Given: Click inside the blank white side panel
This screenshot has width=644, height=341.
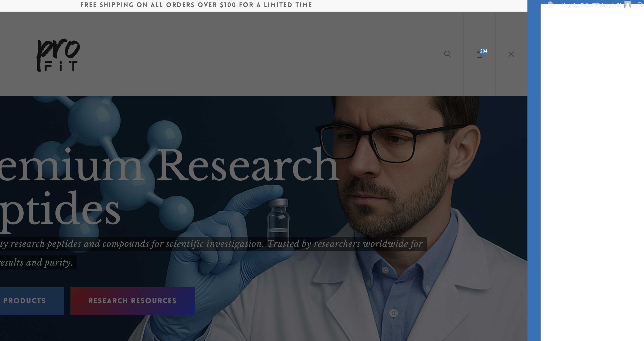Looking at the screenshot, I should click(x=592, y=175).
